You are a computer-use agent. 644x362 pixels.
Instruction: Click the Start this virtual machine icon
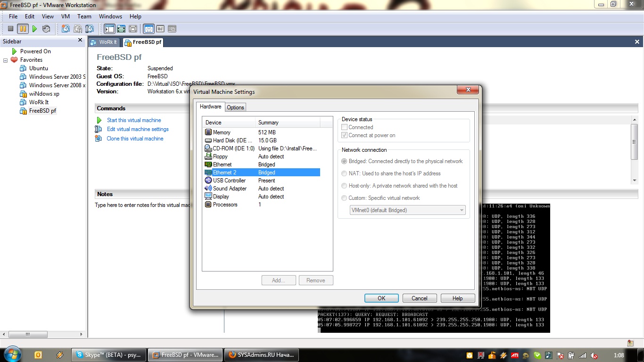99,120
